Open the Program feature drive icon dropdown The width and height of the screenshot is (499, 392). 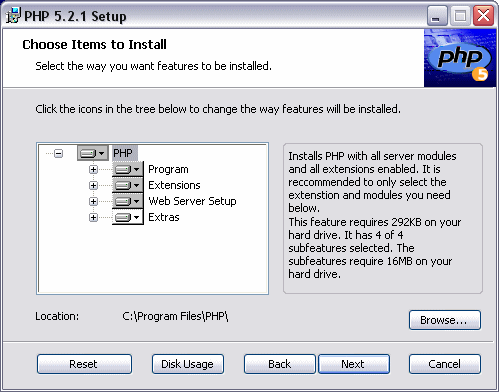[x=128, y=169]
